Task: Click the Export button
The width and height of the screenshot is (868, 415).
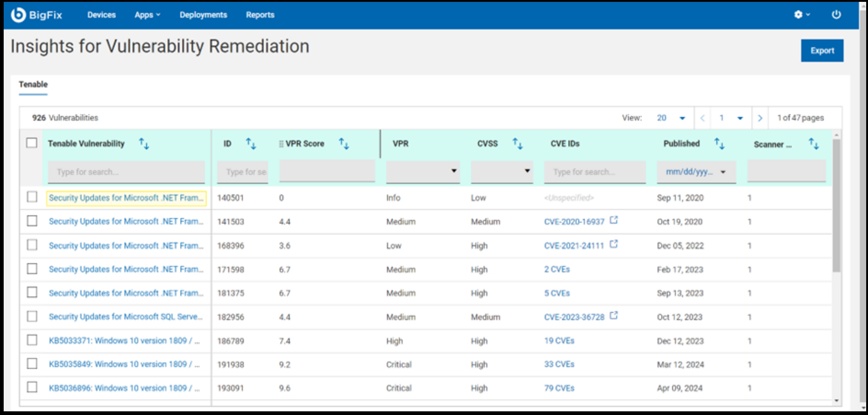Action: pos(822,51)
